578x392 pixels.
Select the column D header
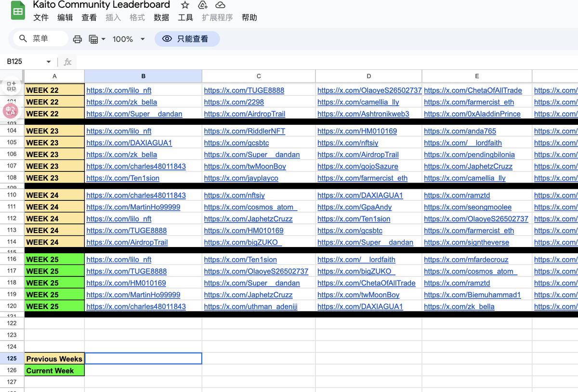368,76
